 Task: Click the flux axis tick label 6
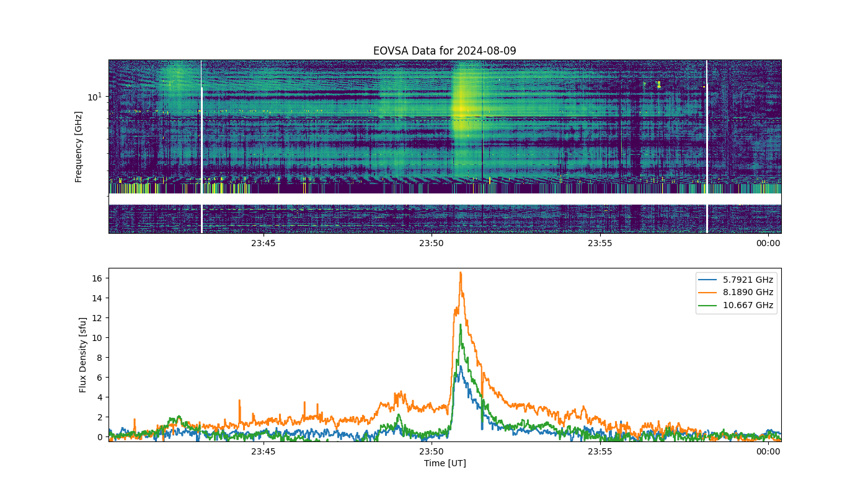(99, 377)
